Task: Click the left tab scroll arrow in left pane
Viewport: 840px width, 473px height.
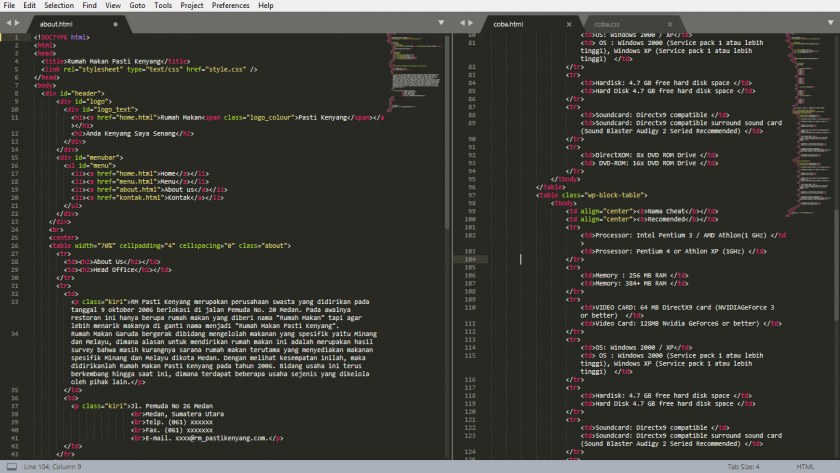Action: (9, 23)
